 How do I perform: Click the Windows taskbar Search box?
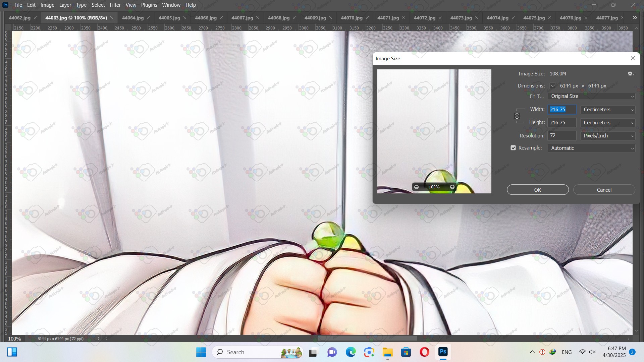coord(258,352)
